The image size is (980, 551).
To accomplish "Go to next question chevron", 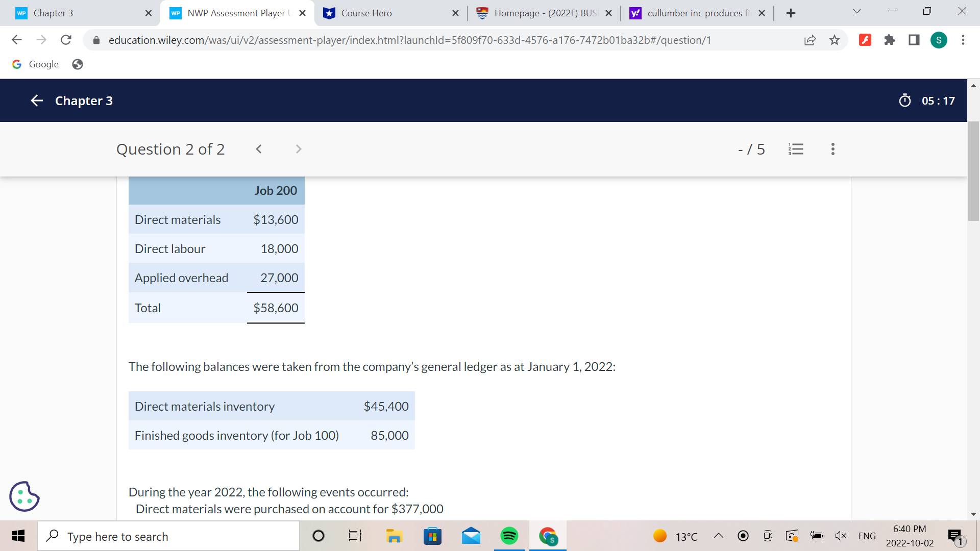I will point(299,149).
